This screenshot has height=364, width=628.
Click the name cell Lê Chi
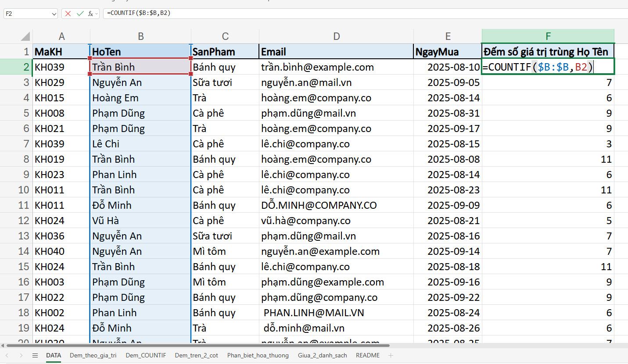coord(140,144)
